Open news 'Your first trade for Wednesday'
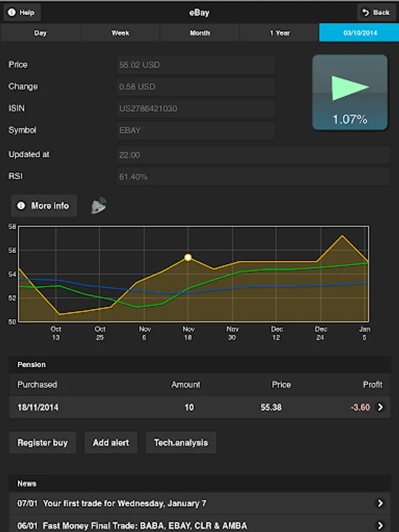 (x=200, y=503)
